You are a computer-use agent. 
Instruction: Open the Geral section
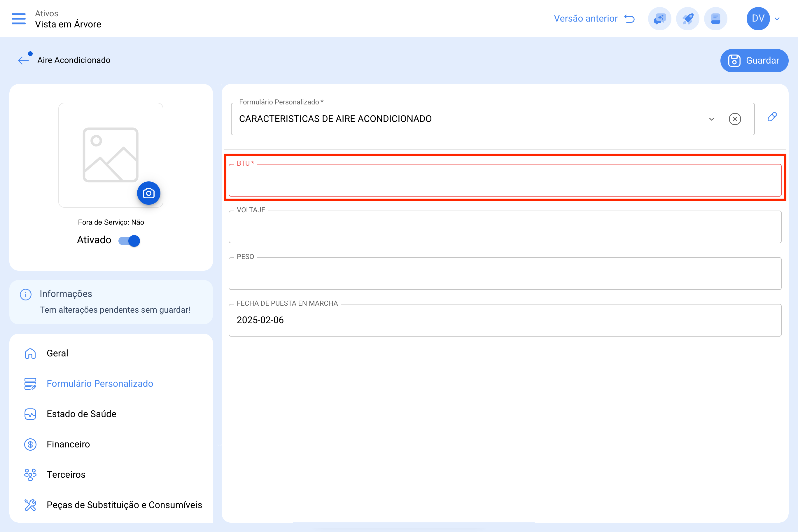[x=111, y=353]
